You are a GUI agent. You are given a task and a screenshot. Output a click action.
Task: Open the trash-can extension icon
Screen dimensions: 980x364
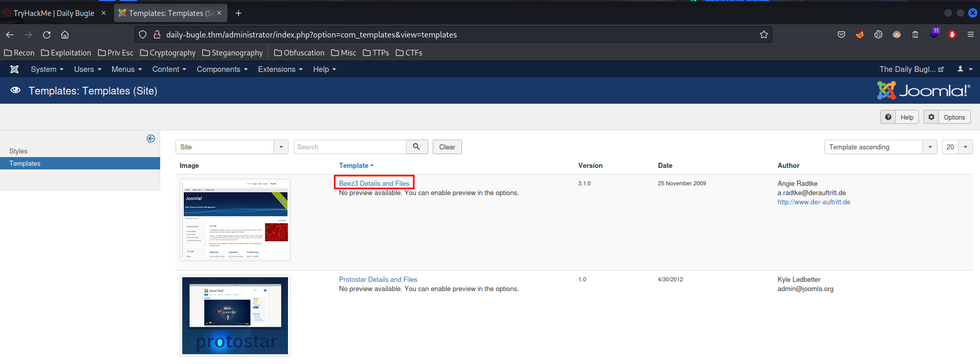pos(915,34)
